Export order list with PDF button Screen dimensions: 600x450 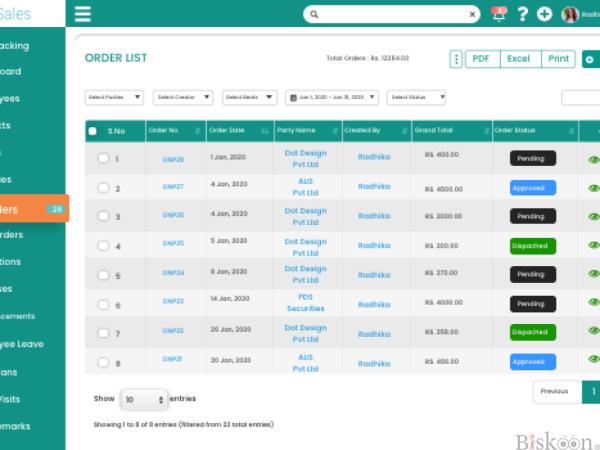pyautogui.click(x=482, y=59)
